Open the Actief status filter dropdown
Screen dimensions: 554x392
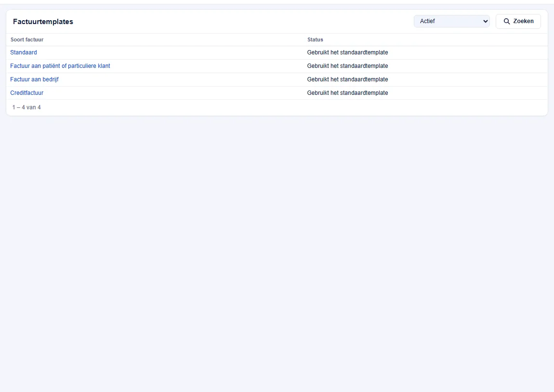click(x=451, y=21)
